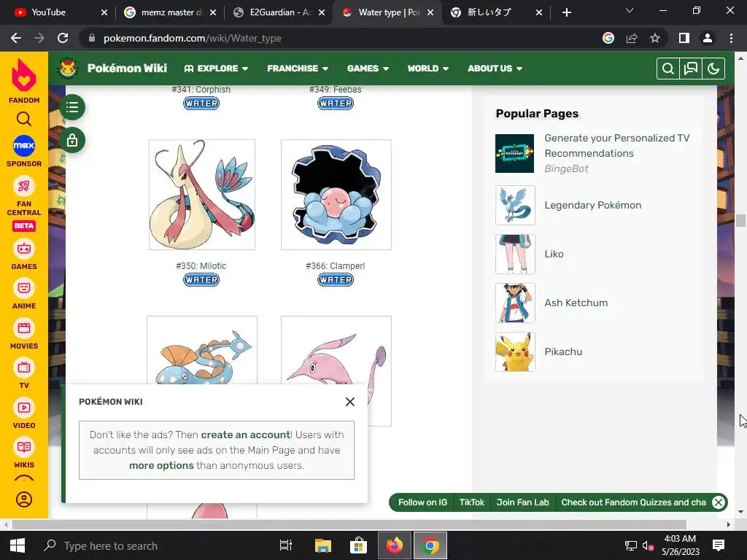This screenshot has width=747, height=560.
Task: Open the Fandom home logo in sidebar
Action: click(x=24, y=81)
